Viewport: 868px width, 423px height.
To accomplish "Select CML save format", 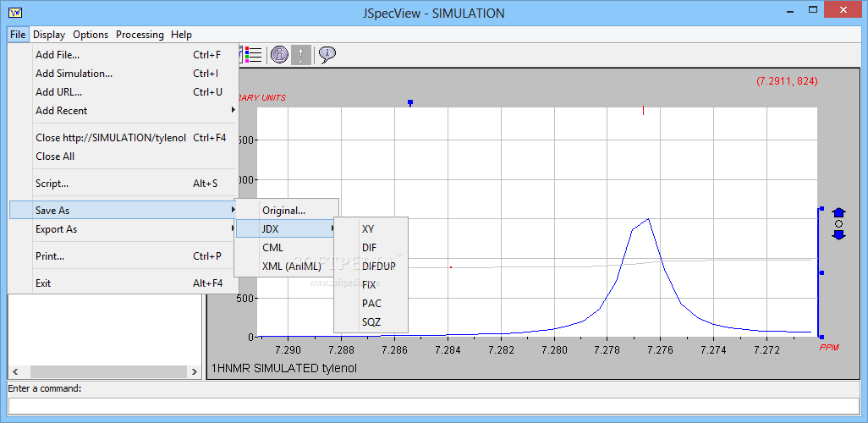I will (x=286, y=248).
